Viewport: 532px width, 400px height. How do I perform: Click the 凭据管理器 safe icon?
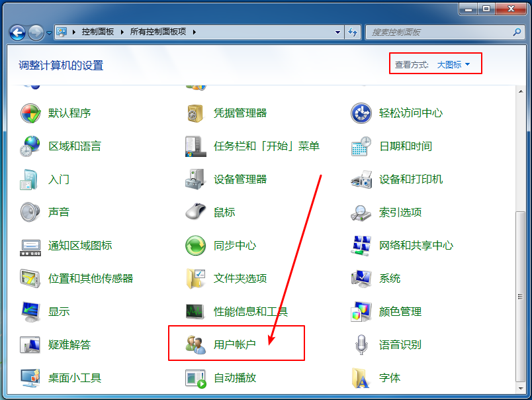coord(196,113)
